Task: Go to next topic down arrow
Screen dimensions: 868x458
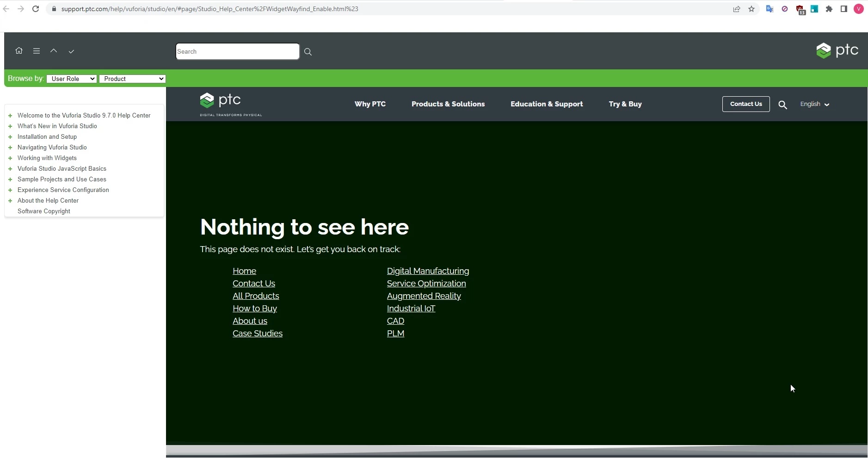Action: tap(71, 51)
